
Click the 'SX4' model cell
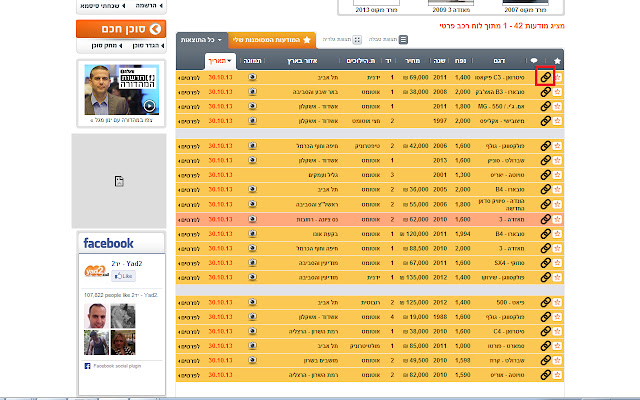coord(509,263)
